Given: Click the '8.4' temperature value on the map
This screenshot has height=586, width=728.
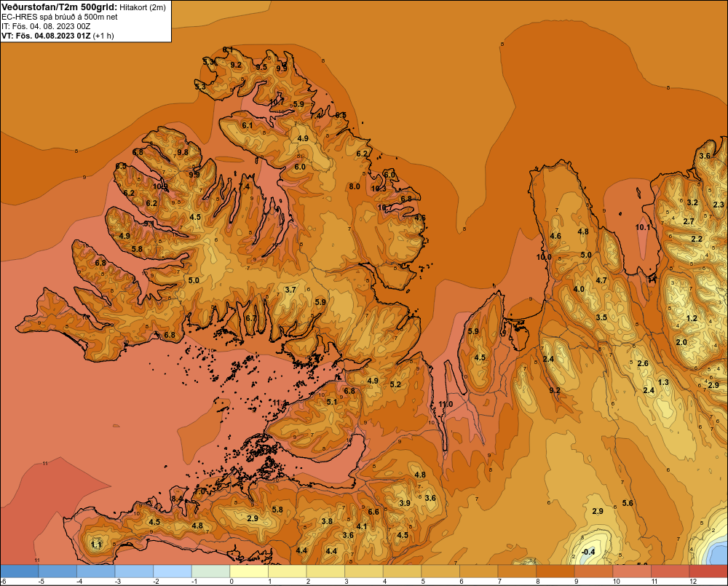Looking at the screenshot, I should point(177,499).
